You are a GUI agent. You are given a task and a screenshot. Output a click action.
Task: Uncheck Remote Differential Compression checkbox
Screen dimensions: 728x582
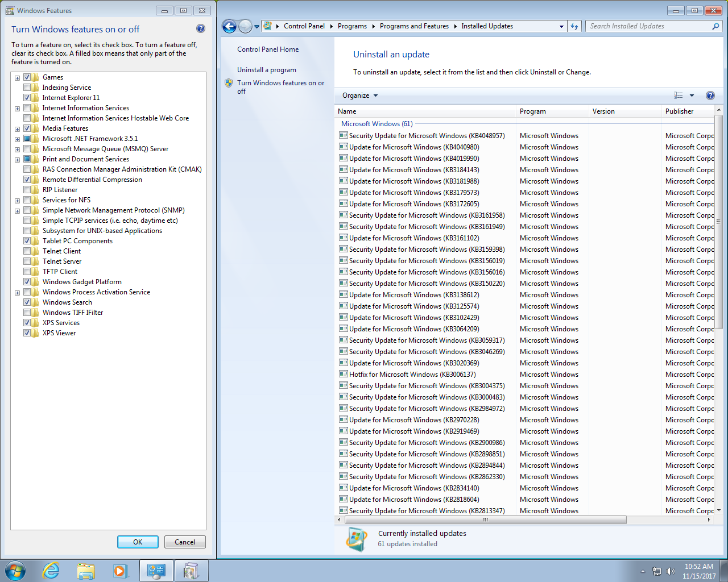27,180
